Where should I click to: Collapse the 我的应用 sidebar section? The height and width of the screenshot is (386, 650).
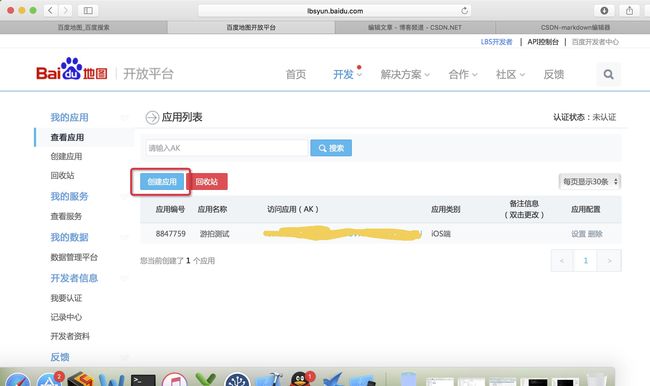tap(69, 117)
